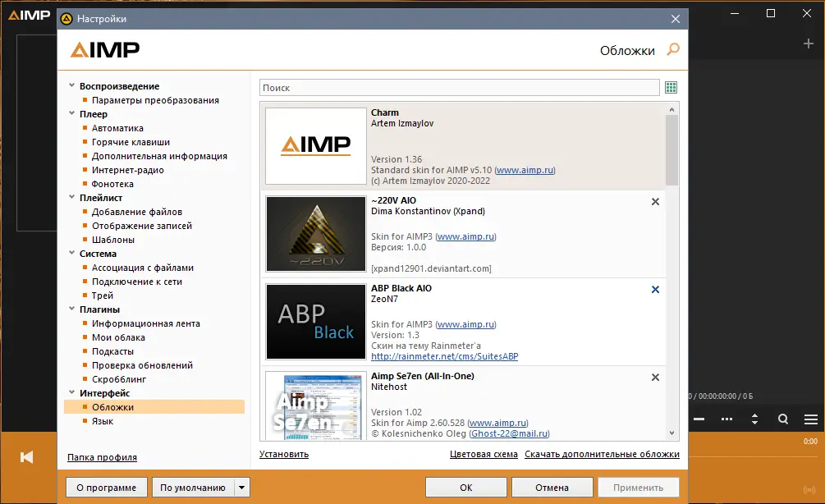Viewport: 825px width, 504px height.
Task: Click the AIMP logo in settings header
Action: coord(105,50)
